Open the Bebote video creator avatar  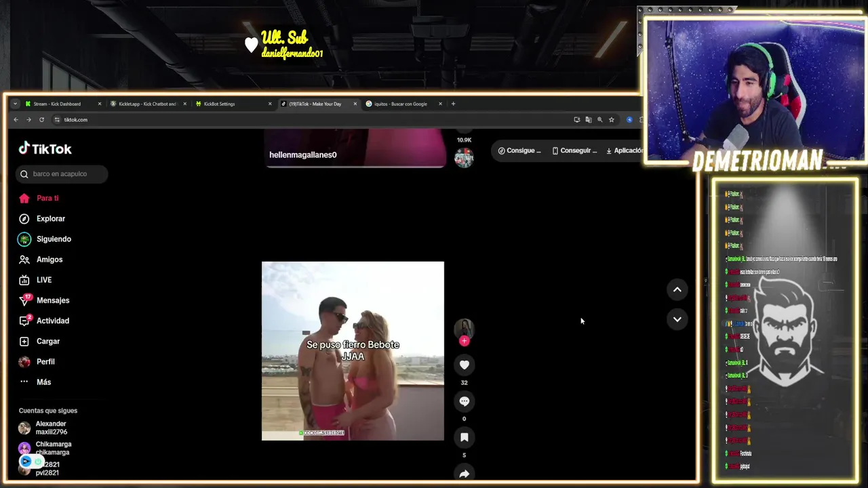pos(464,328)
